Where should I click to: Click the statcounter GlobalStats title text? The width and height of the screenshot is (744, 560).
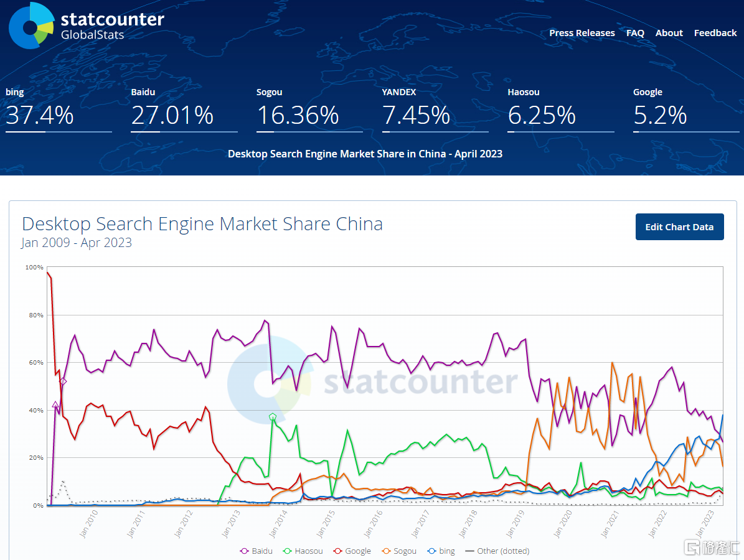point(112,25)
